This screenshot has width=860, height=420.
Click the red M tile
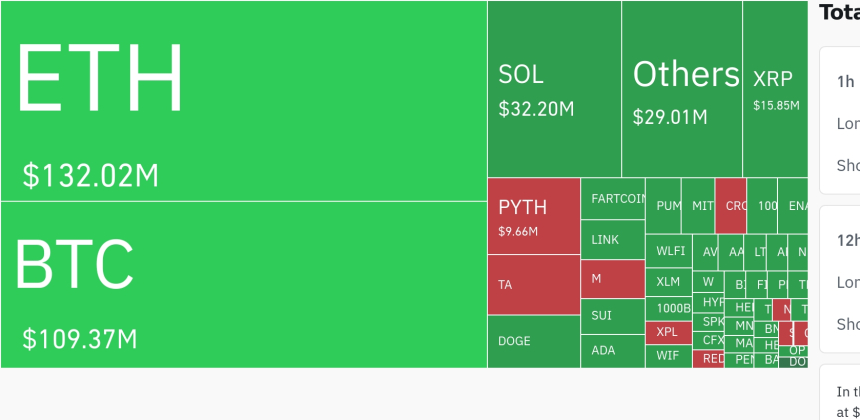click(x=612, y=279)
